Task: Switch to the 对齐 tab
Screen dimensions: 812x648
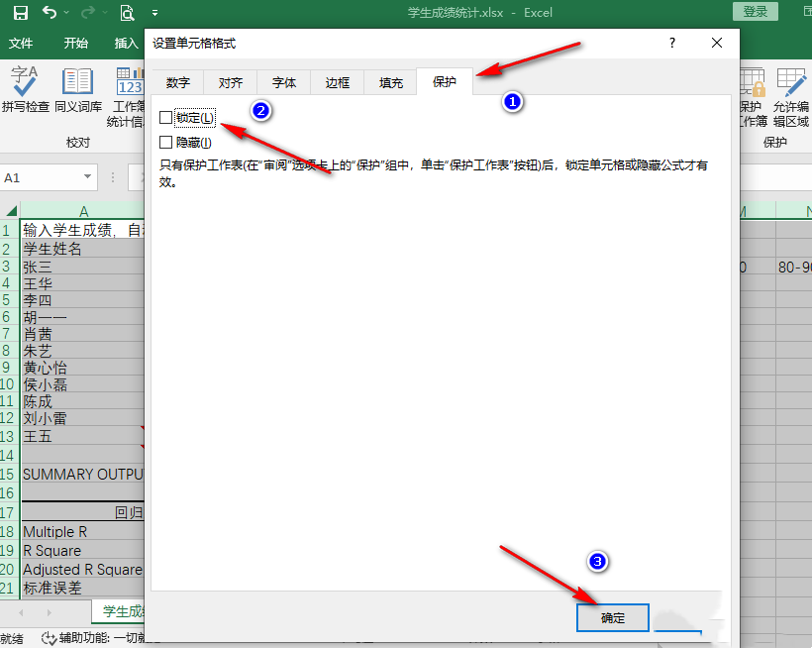Action: point(231,82)
